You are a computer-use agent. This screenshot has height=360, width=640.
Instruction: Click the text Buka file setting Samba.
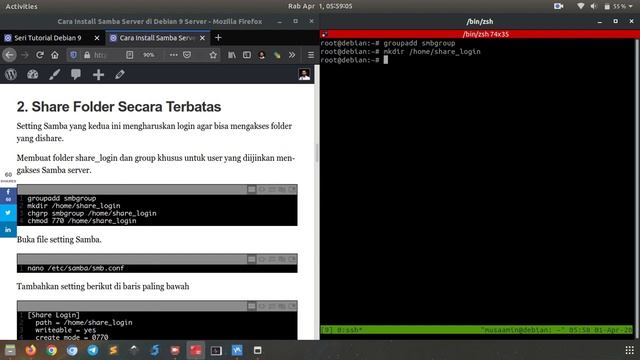point(59,240)
